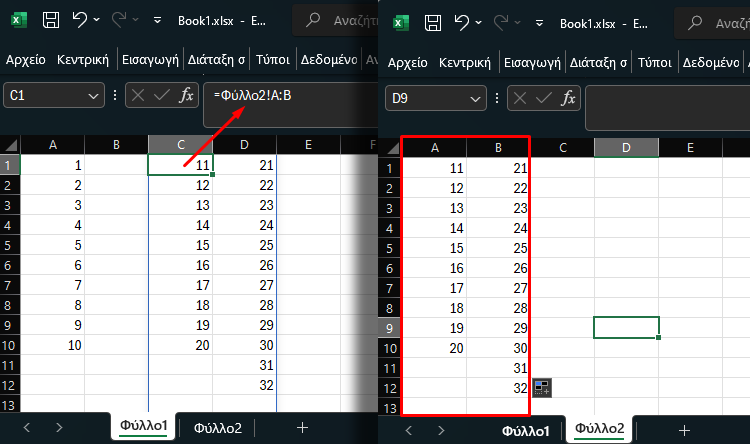Click next sheet arrow in left window
Viewport: 750px width, 444px height.
pyautogui.click(x=59, y=427)
